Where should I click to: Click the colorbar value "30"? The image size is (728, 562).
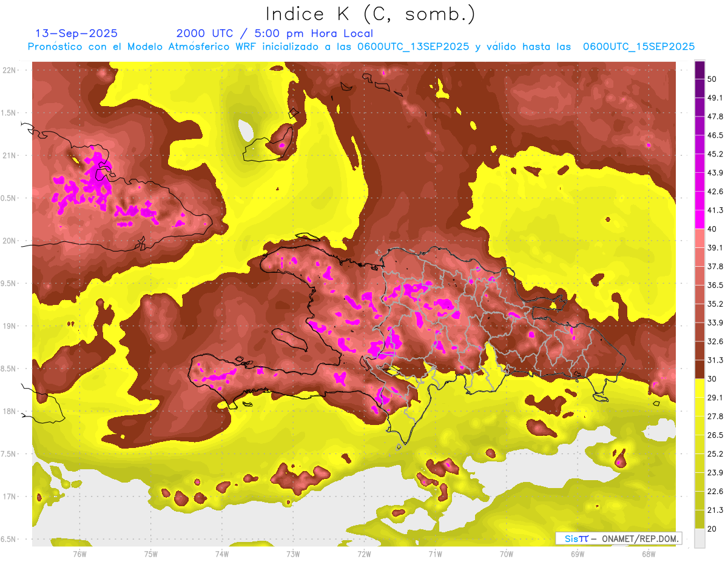712,379
